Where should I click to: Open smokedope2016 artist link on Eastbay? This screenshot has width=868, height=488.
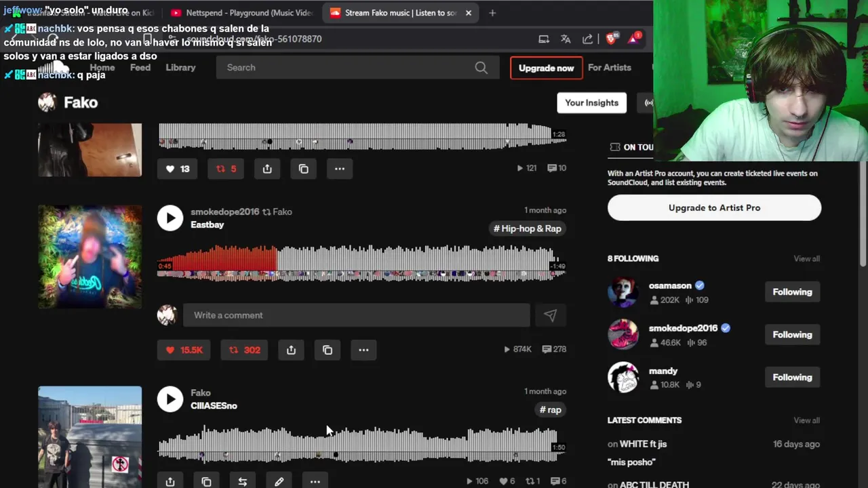225,211
